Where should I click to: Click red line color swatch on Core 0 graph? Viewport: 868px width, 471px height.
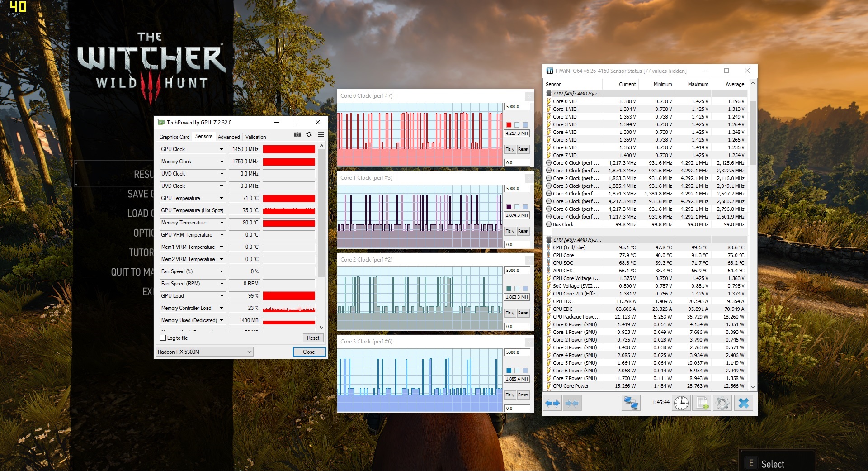click(509, 125)
